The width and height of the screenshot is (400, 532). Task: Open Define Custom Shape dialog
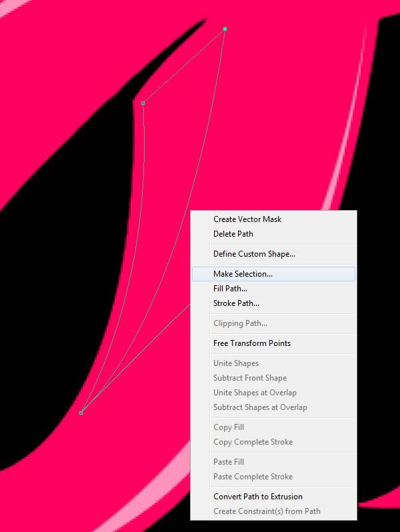tap(273, 254)
